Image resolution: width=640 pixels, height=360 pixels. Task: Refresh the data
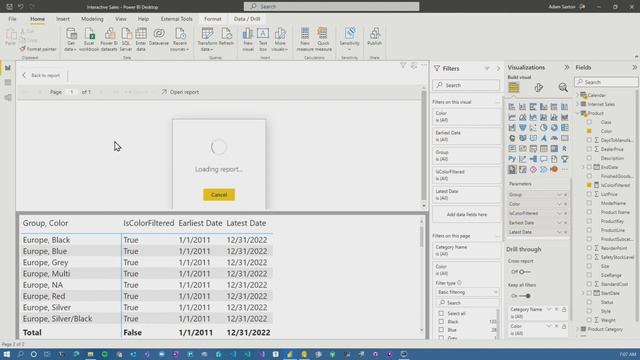point(226,37)
